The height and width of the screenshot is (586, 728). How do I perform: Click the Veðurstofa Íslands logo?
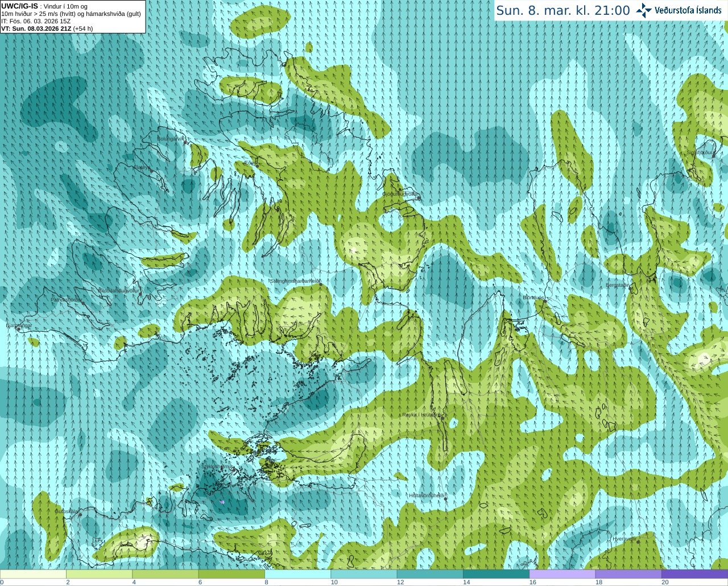point(679,10)
